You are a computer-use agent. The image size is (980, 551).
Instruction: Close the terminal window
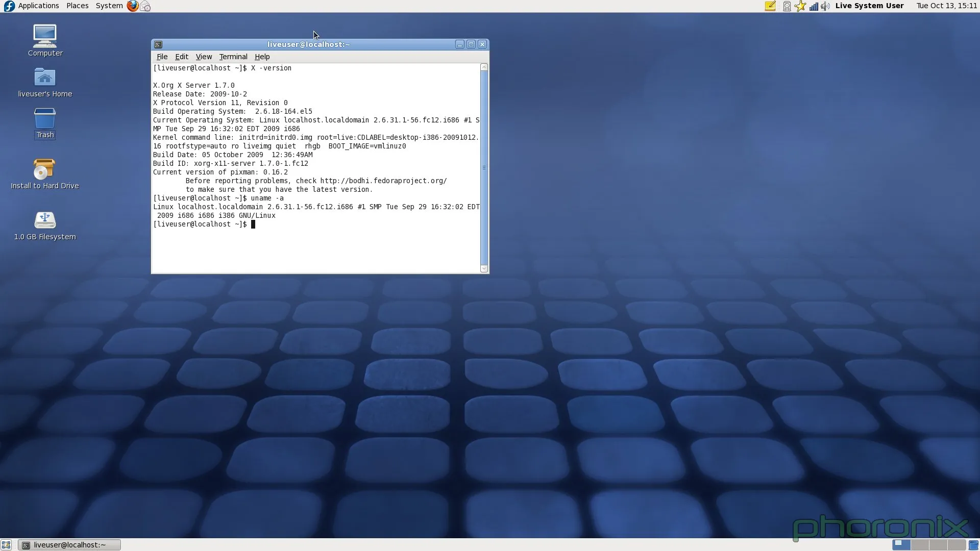[x=482, y=44]
